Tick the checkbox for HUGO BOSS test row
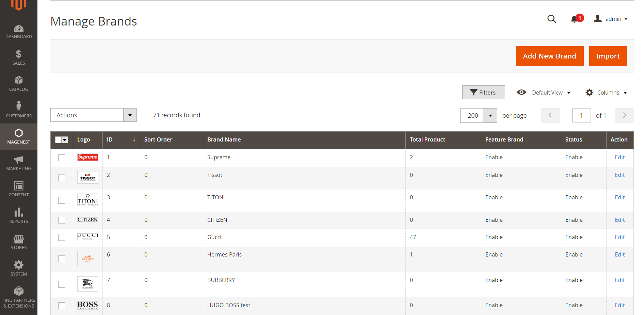Screen dimensions: 644x315 (62, 306)
